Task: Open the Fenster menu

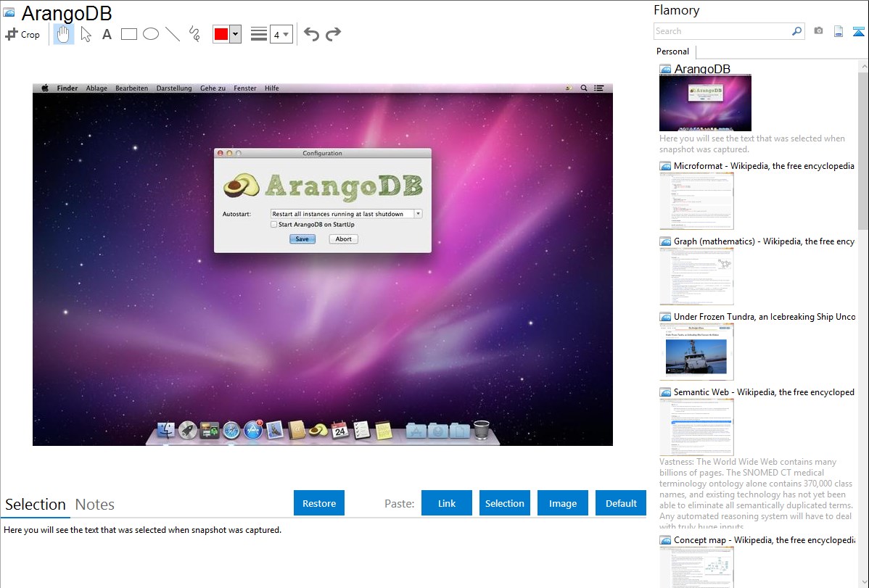Action: [x=245, y=88]
